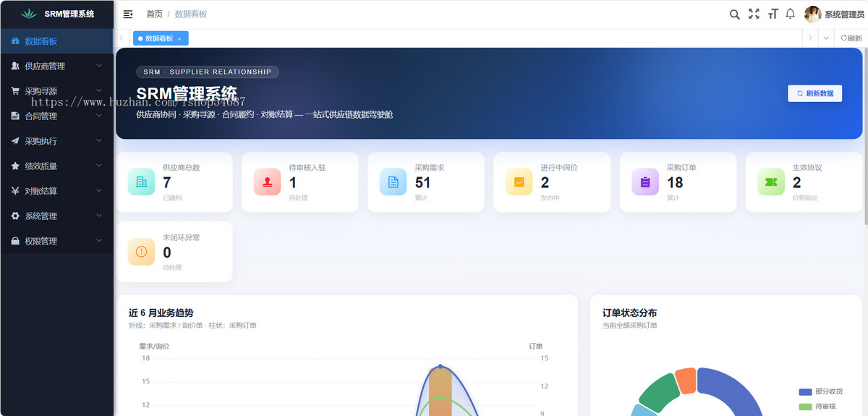
Task: Open the search magnifier icon
Action: click(x=734, y=14)
